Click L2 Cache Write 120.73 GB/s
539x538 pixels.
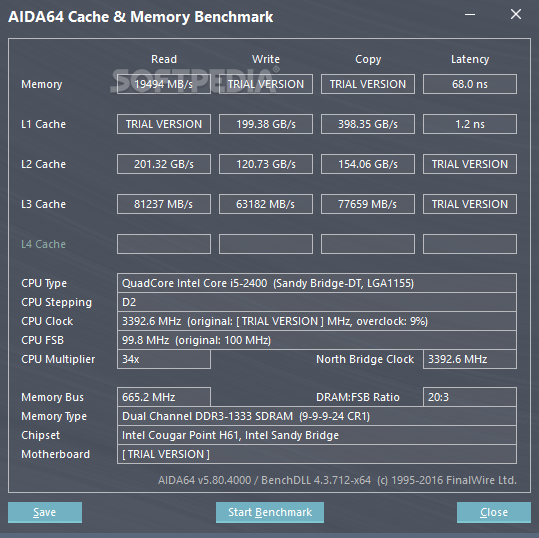coord(266,164)
